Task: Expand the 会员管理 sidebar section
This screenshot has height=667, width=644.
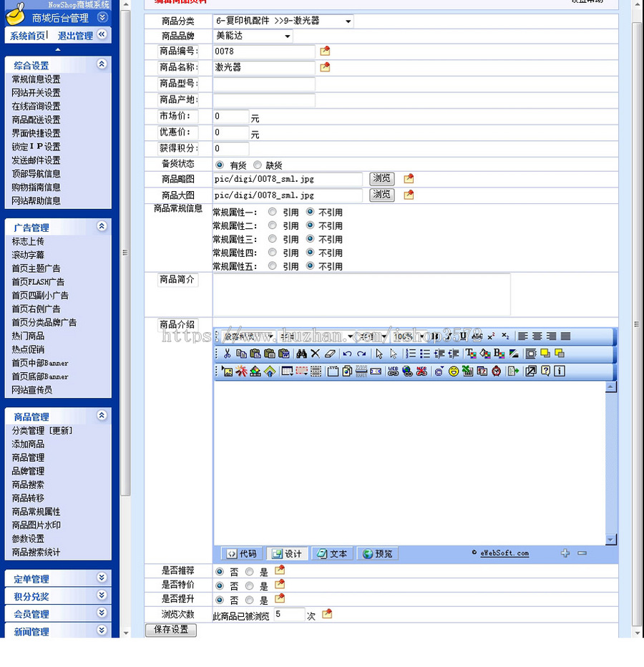Action: 102,613
